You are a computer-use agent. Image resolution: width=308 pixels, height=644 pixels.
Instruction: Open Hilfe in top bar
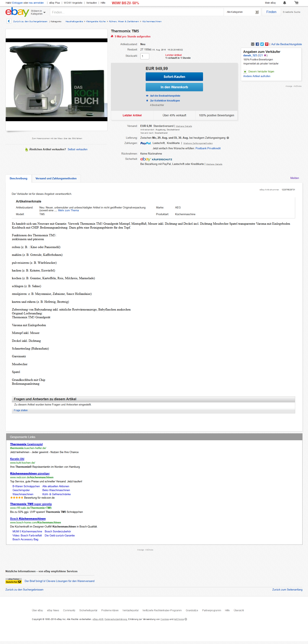103,3
